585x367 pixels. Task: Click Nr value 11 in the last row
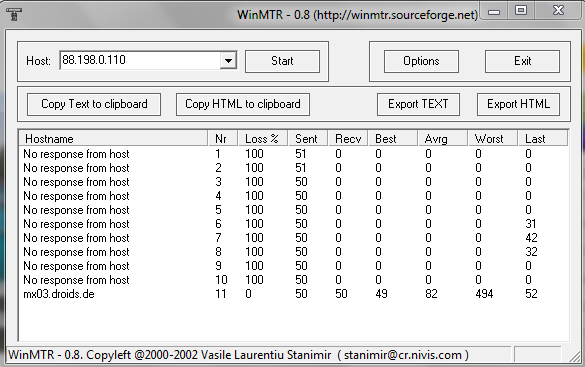point(221,294)
